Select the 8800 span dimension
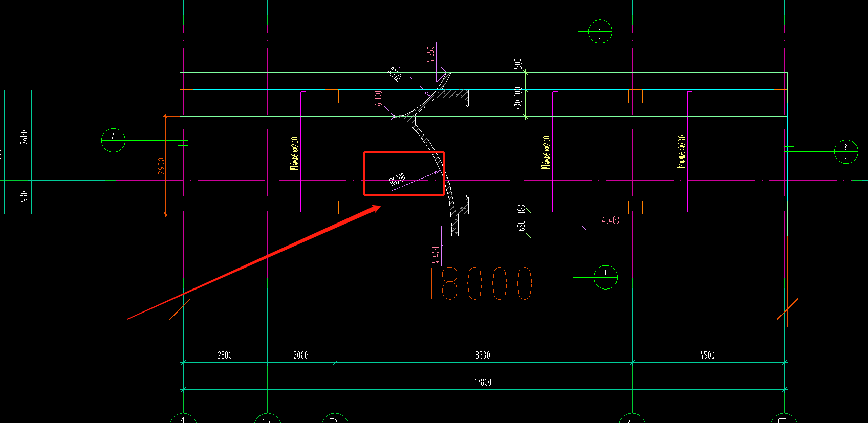 click(x=483, y=355)
